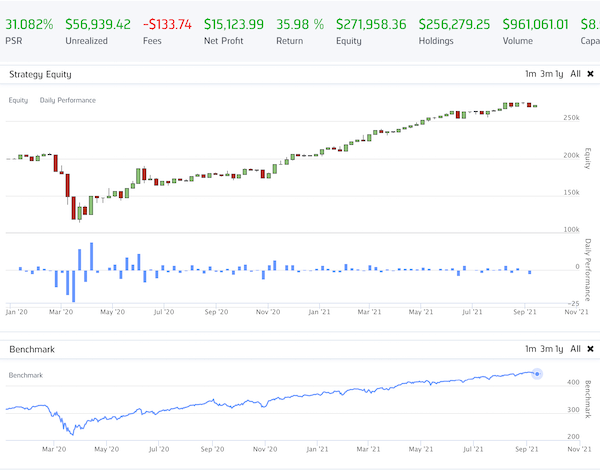The width and height of the screenshot is (600, 470).
Task: Set Strategy Equity range to 1m
Action: [x=530, y=74]
